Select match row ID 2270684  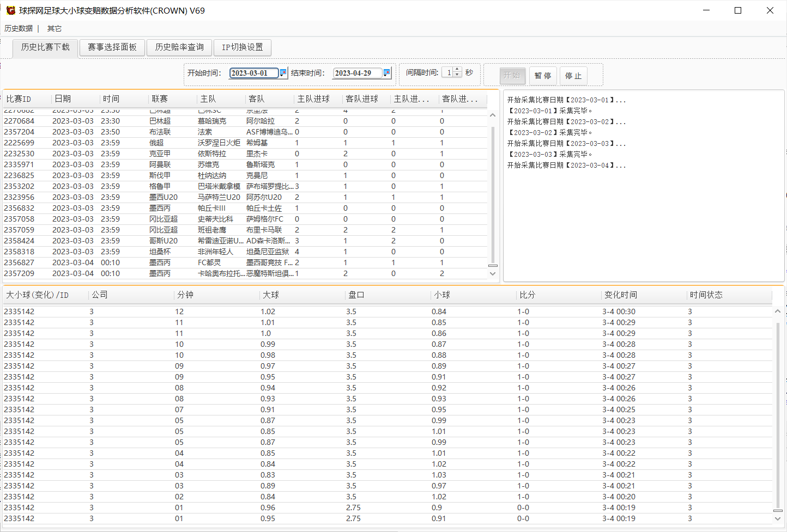coord(244,121)
